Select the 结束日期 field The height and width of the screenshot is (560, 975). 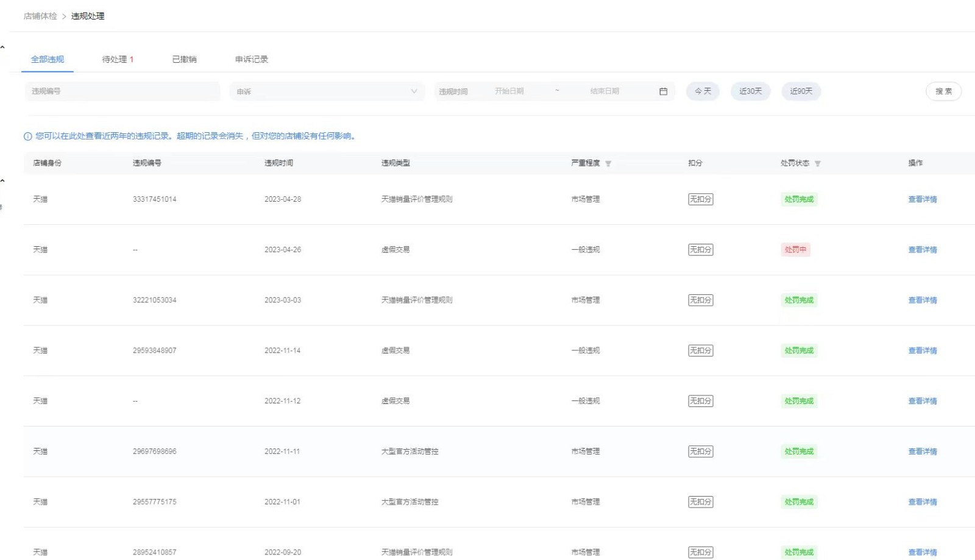(x=604, y=91)
